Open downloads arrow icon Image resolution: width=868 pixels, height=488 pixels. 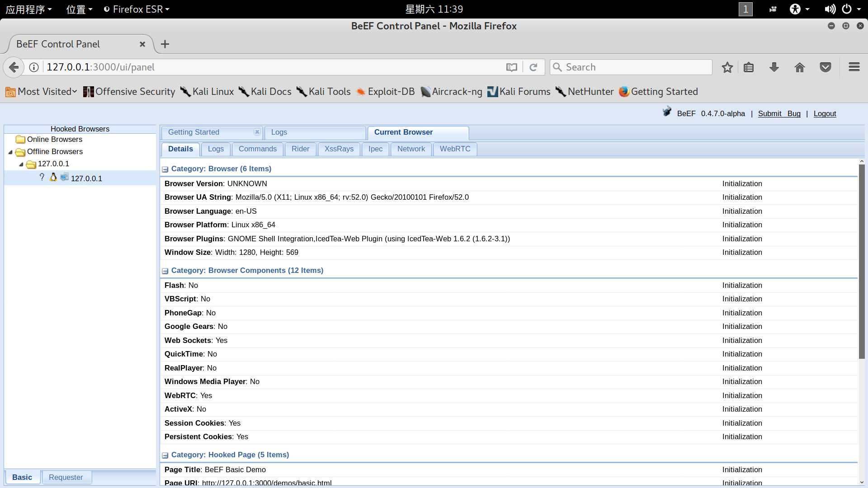tap(774, 67)
